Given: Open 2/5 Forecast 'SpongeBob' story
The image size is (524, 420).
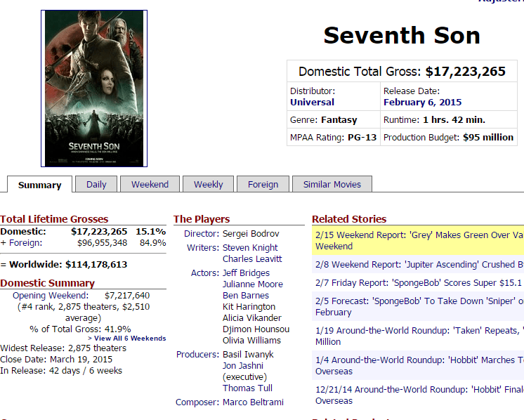Looking at the screenshot, I should 419,307.
